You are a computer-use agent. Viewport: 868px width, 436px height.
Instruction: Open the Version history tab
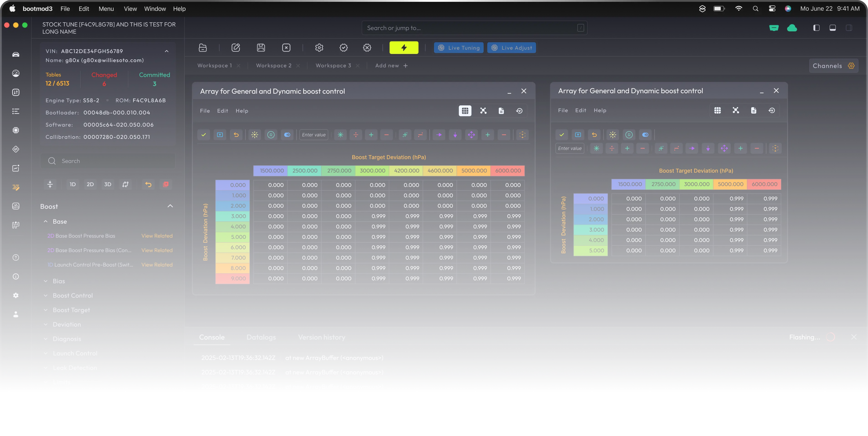pos(322,337)
